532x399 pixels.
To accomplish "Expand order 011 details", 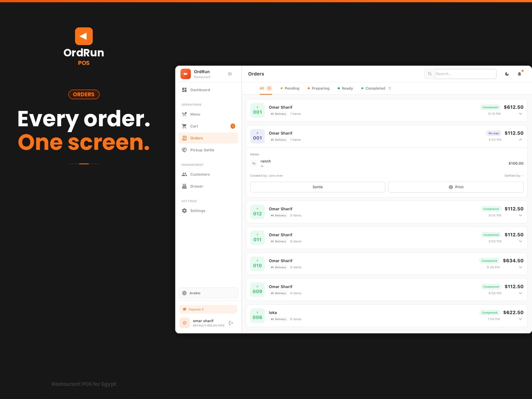I will (520, 241).
